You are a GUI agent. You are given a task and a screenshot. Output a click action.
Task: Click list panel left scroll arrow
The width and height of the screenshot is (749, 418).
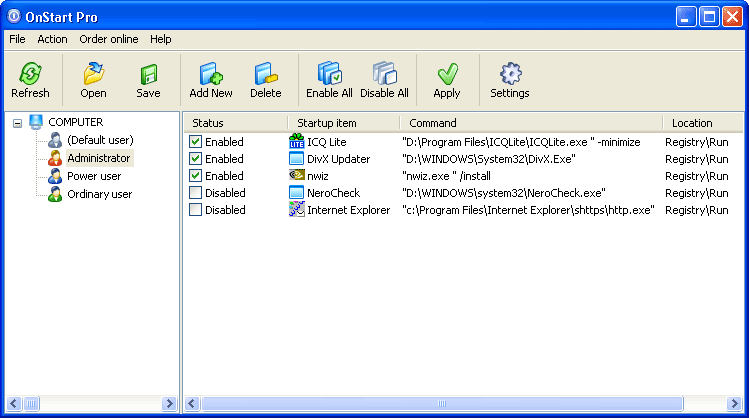coord(192,404)
